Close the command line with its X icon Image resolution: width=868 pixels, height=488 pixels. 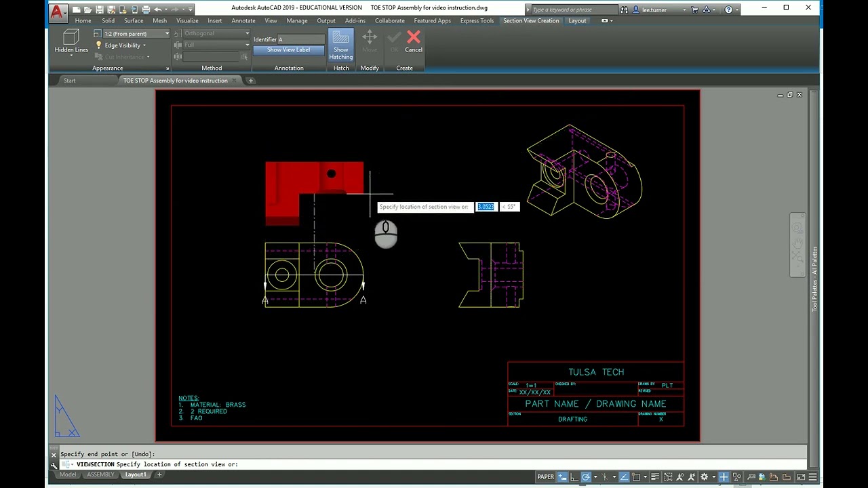[x=54, y=455]
